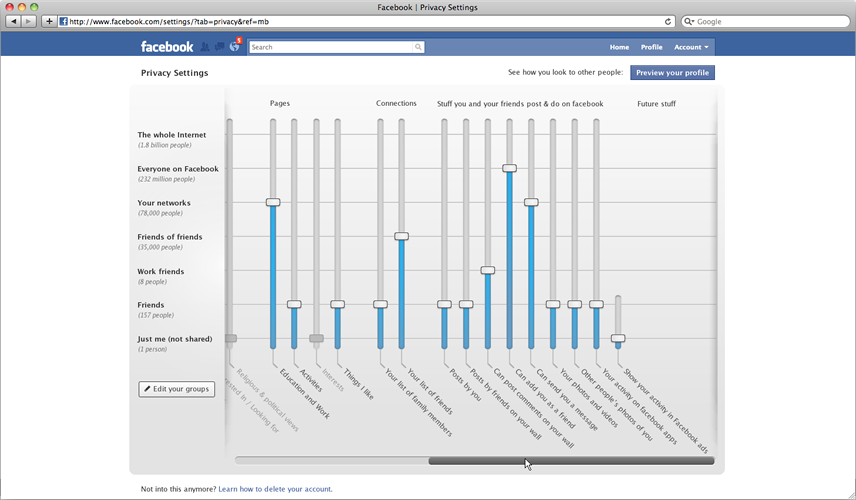Open the notifications globe icon

point(234,46)
